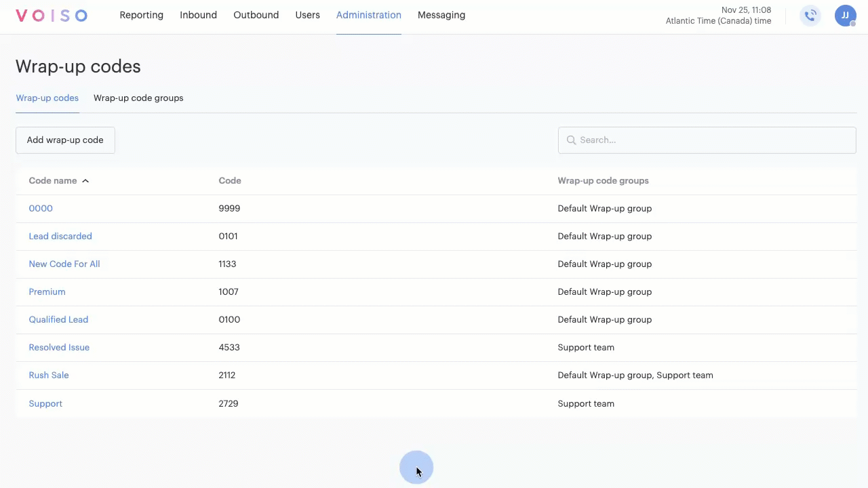Select the Wrap-up codes tab

click(47, 98)
